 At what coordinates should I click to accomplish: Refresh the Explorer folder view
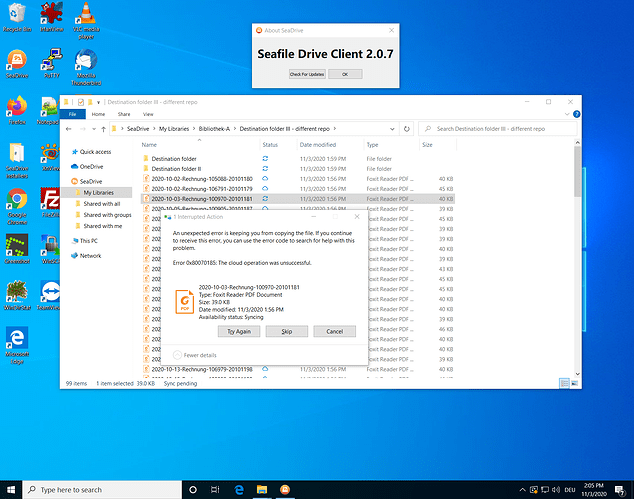pos(407,129)
